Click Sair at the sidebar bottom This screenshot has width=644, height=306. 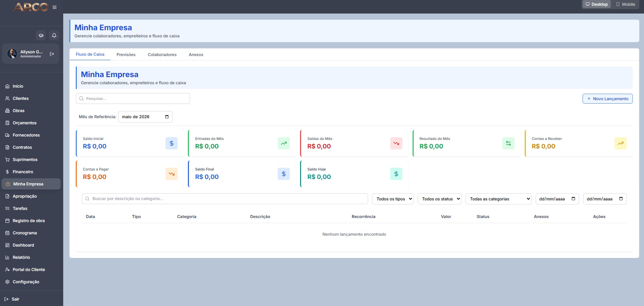coord(12,299)
